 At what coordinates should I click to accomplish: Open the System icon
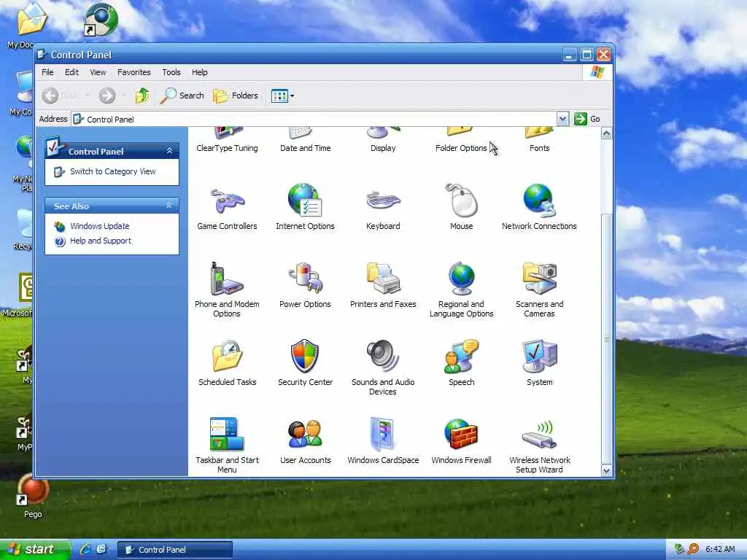(x=539, y=356)
